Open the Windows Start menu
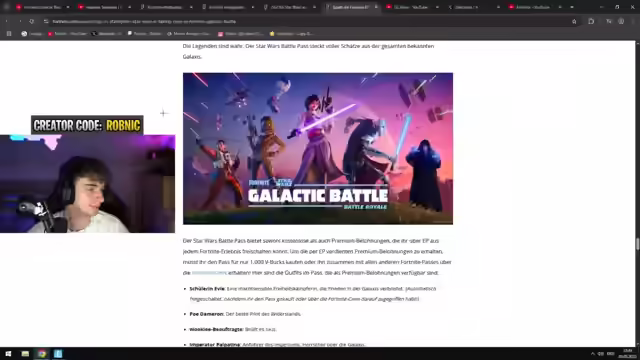The width and height of the screenshot is (640, 360). pyautogui.click(x=8, y=353)
